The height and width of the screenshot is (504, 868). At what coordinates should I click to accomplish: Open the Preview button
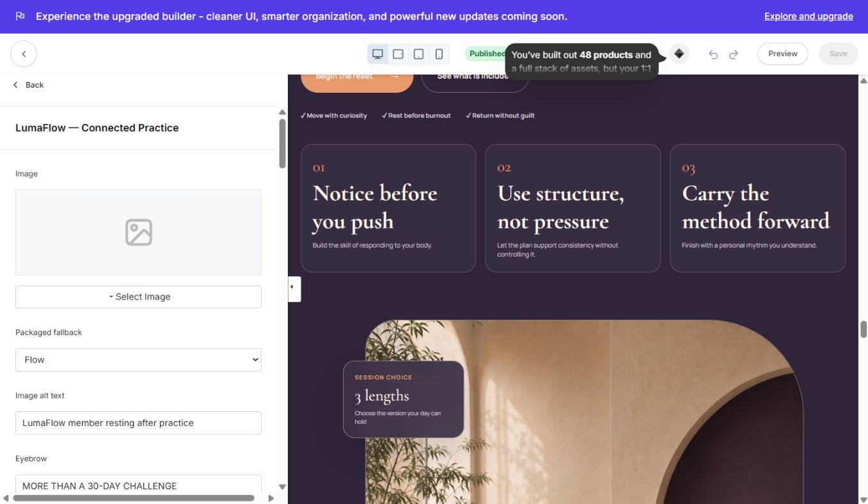point(783,54)
